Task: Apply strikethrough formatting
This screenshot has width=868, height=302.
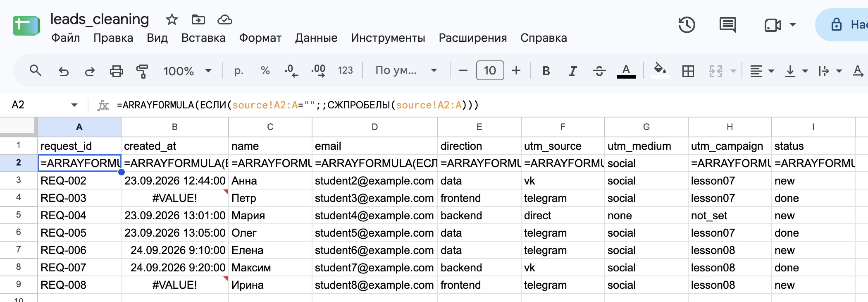Action: (x=599, y=71)
